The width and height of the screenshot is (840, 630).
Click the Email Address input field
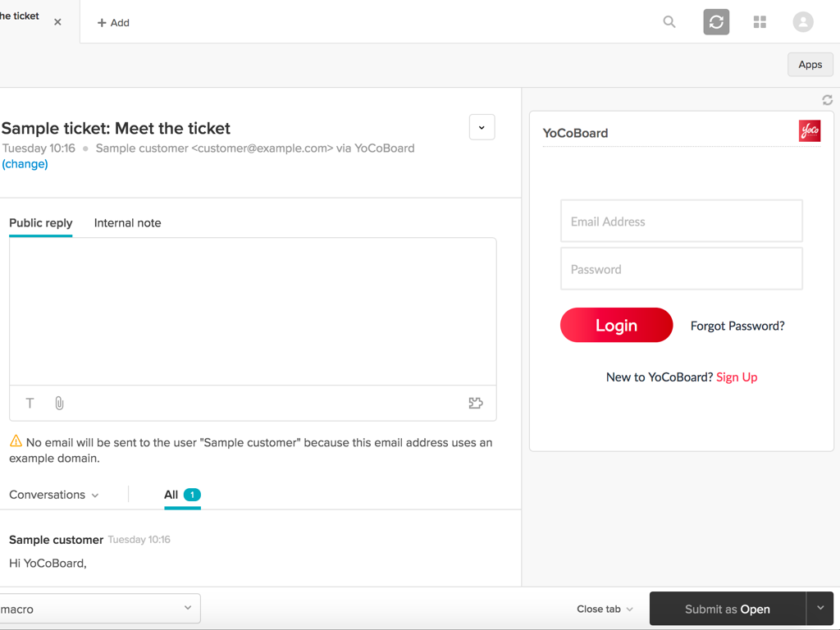click(681, 221)
